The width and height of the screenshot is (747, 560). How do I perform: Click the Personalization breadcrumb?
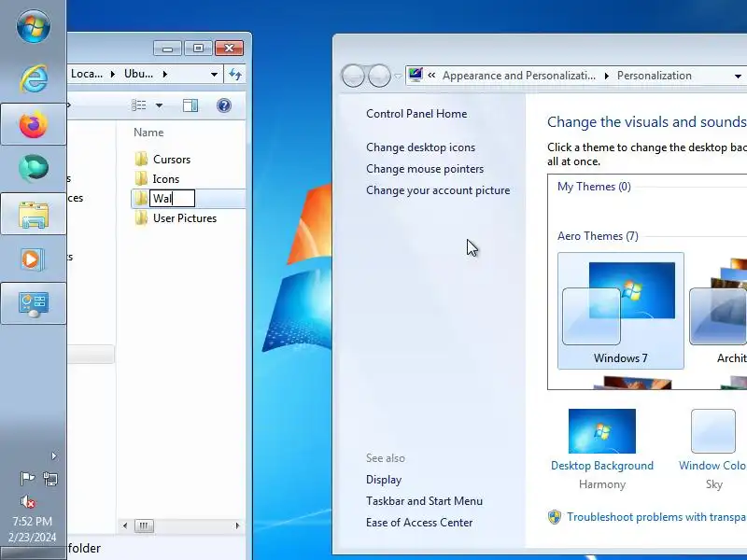coord(655,76)
